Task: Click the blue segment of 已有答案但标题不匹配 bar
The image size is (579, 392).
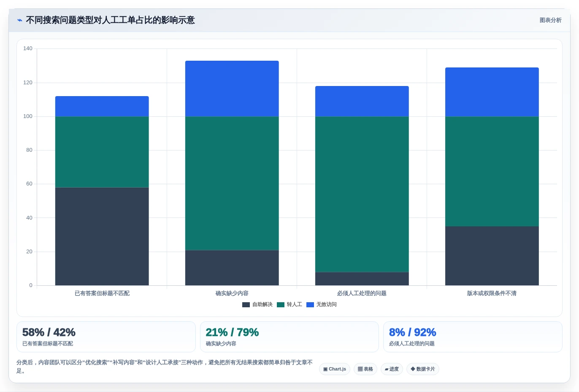Action: [102, 106]
